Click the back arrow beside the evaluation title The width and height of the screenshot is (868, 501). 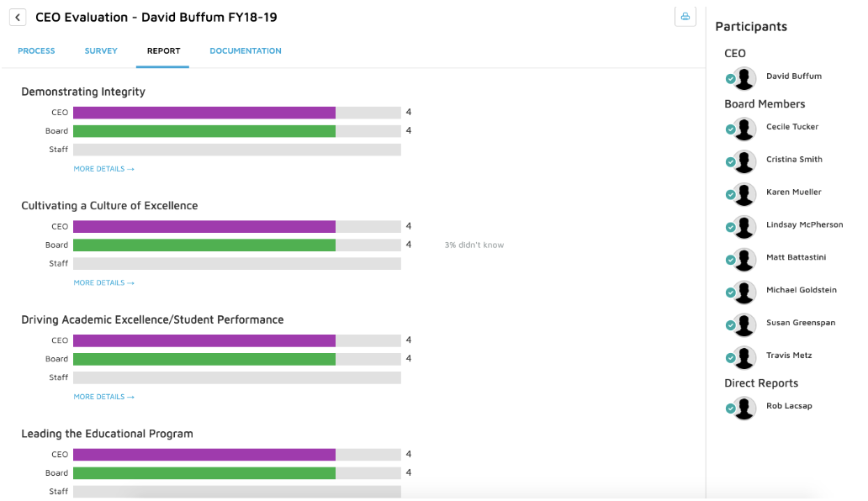18,17
